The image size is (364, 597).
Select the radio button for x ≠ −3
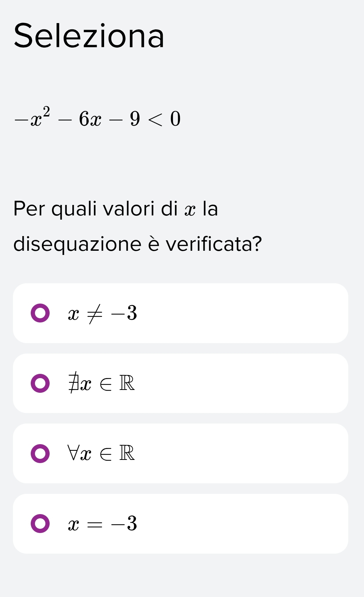pyautogui.click(x=40, y=313)
